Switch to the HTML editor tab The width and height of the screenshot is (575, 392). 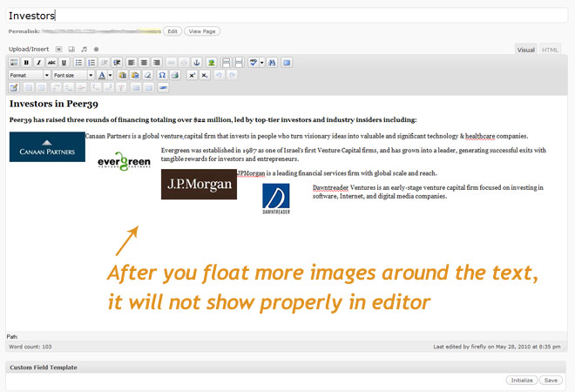[550, 50]
